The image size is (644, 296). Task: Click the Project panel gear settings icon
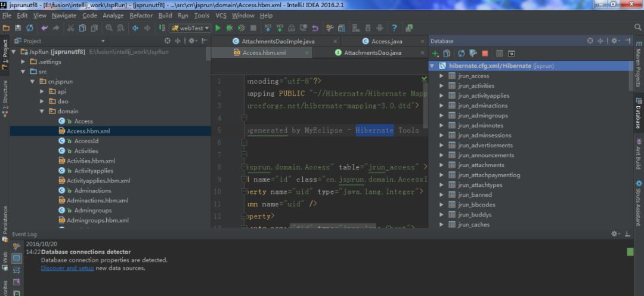pos(191,41)
